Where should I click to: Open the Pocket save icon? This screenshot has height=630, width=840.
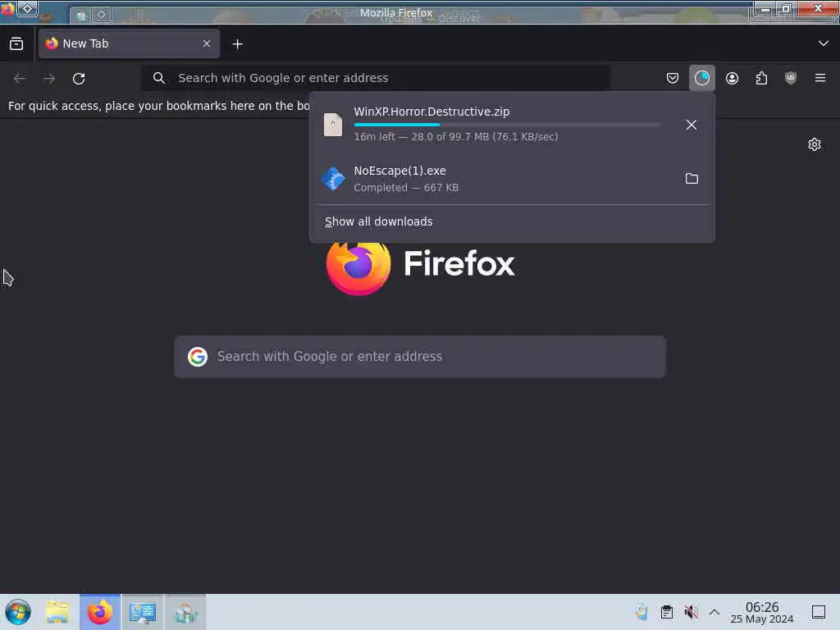point(673,78)
